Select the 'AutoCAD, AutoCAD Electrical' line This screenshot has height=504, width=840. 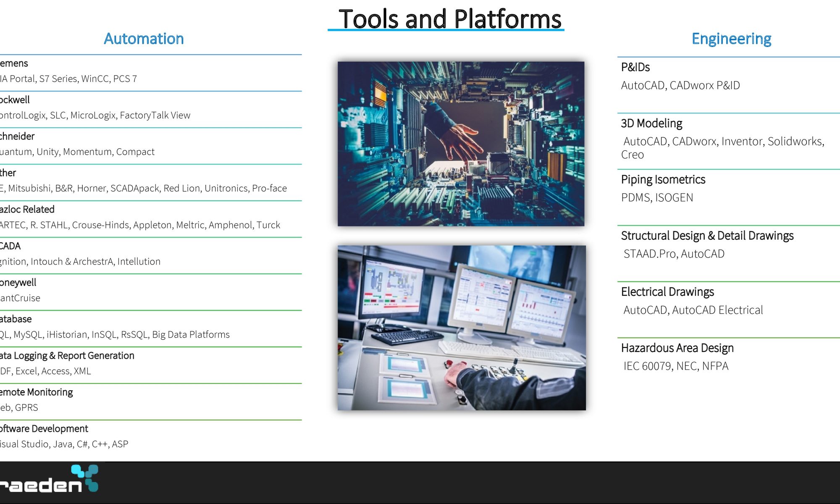pyautogui.click(x=693, y=310)
